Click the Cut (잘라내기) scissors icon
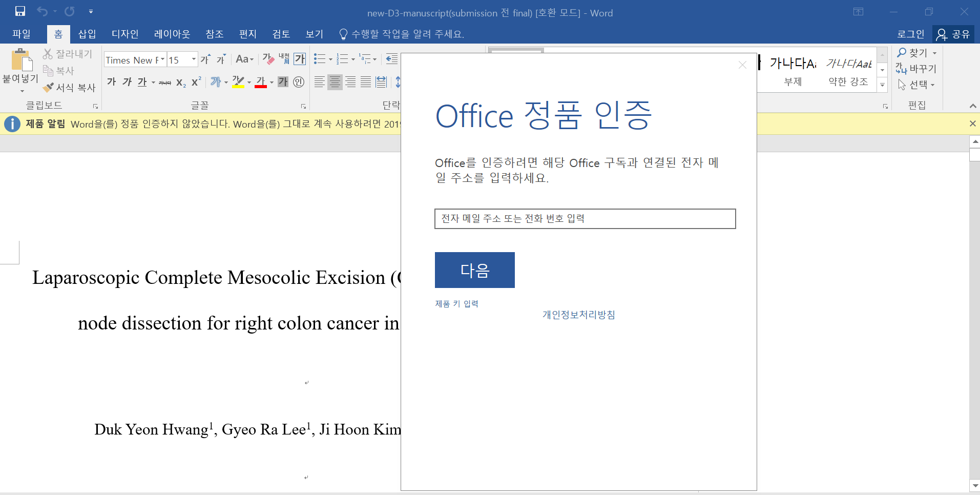 48,54
